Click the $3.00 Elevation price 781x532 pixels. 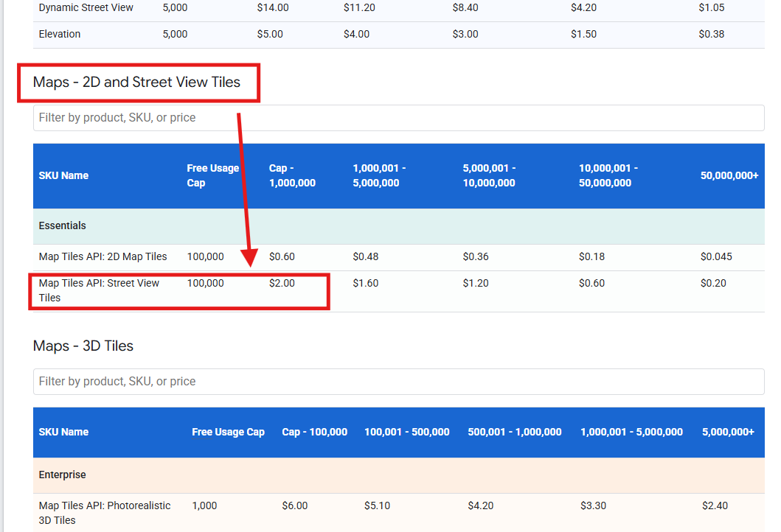(465, 35)
